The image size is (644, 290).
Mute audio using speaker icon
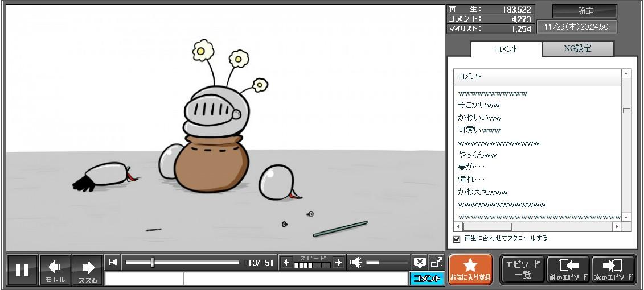click(x=356, y=262)
